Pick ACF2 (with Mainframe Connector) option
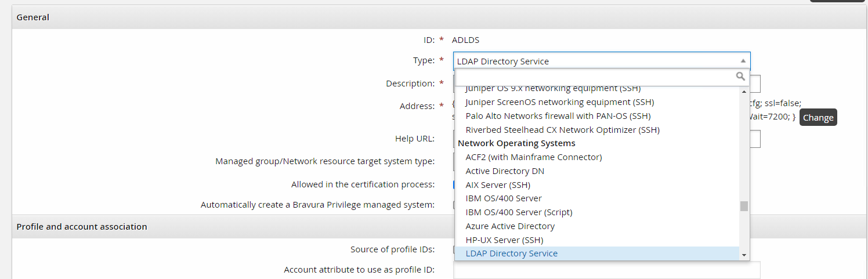The height and width of the screenshot is (279, 868). (533, 157)
